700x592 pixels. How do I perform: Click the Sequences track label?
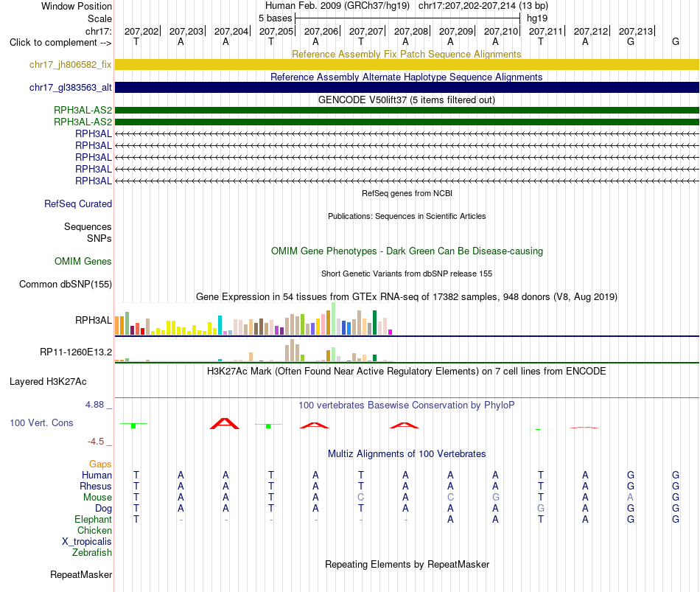88,226
